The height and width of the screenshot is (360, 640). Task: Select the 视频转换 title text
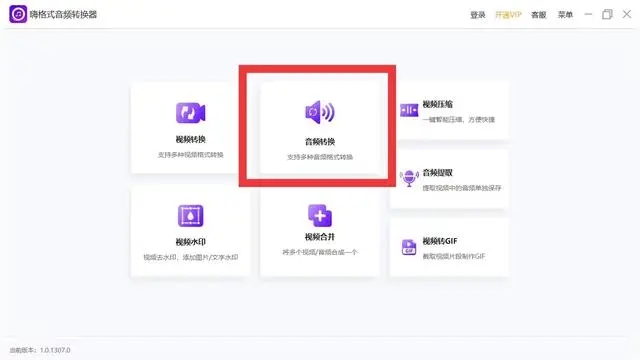pos(191,140)
